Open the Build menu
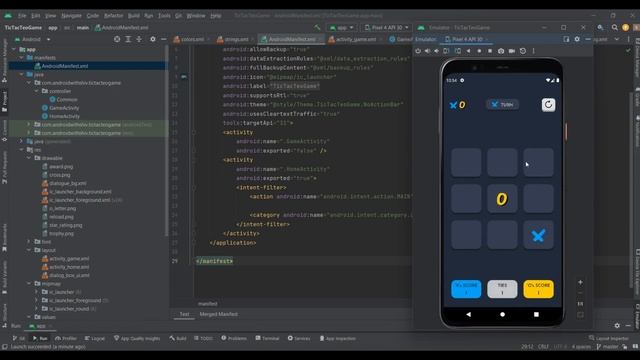 coord(133,16)
